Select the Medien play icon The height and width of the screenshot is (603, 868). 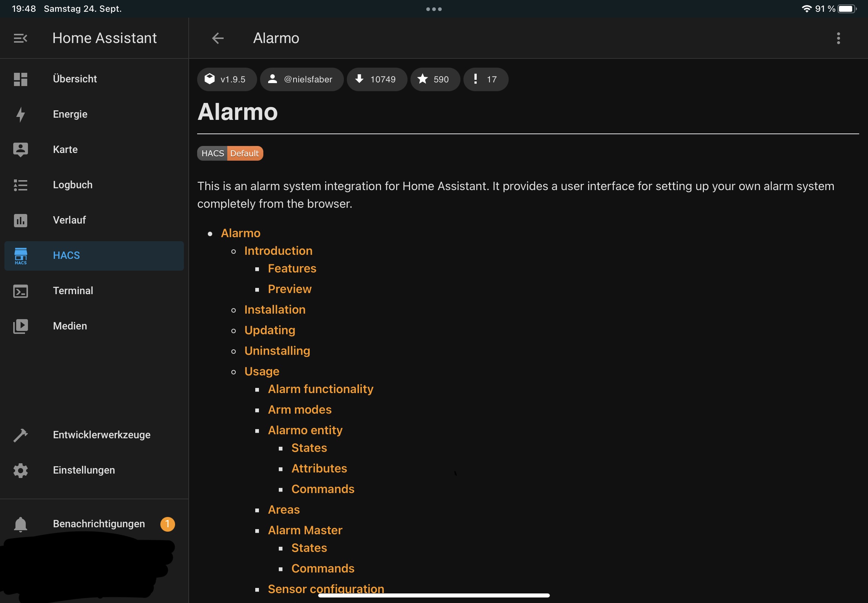[x=20, y=326]
